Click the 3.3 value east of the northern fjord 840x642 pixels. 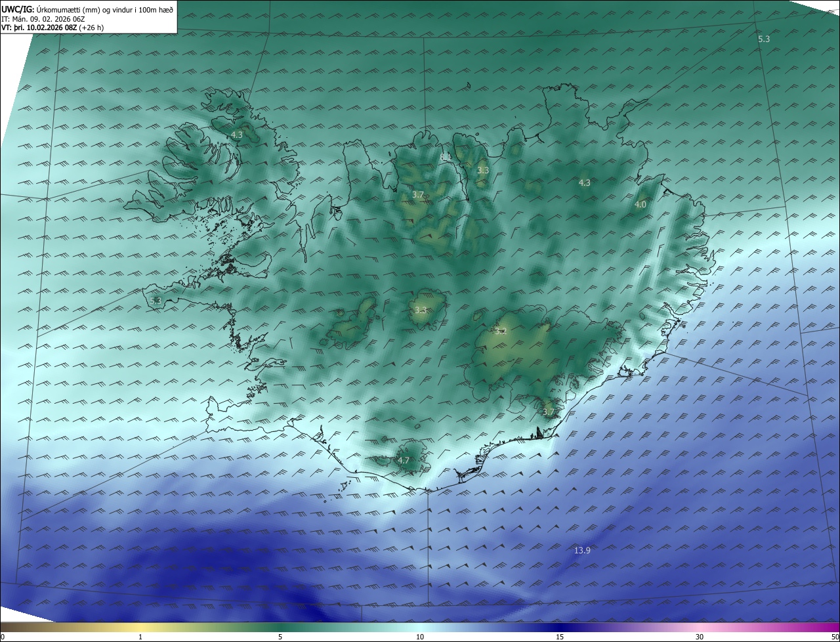click(x=483, y=170)
